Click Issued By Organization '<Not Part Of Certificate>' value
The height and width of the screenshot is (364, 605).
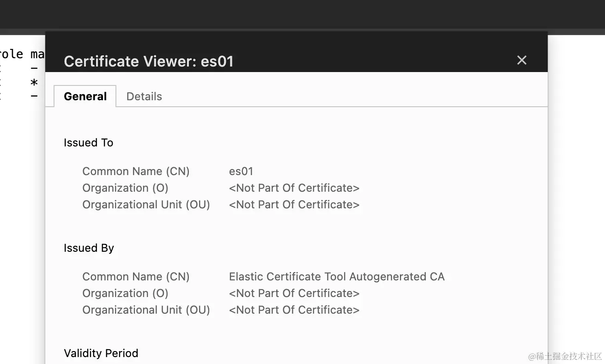tap(294, 293)
